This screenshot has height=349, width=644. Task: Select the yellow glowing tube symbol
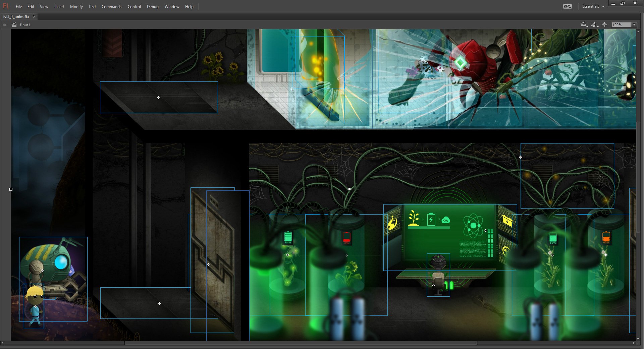(x=318, y=63)
